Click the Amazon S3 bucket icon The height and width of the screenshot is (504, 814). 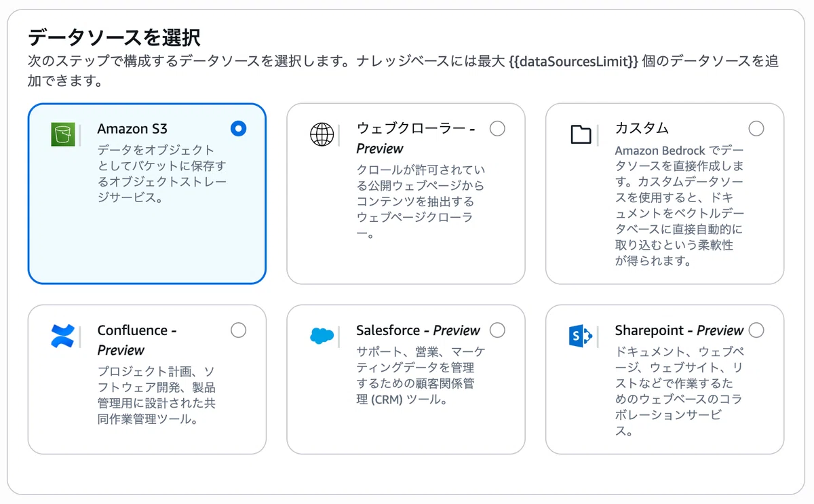click(x=62, y=134)
